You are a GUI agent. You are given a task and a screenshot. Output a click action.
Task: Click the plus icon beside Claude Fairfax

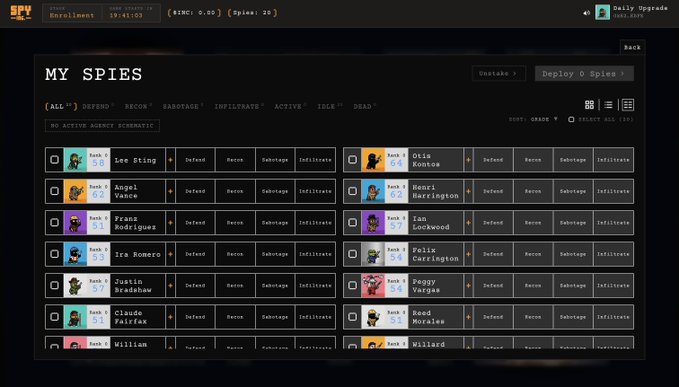point(170,317)
